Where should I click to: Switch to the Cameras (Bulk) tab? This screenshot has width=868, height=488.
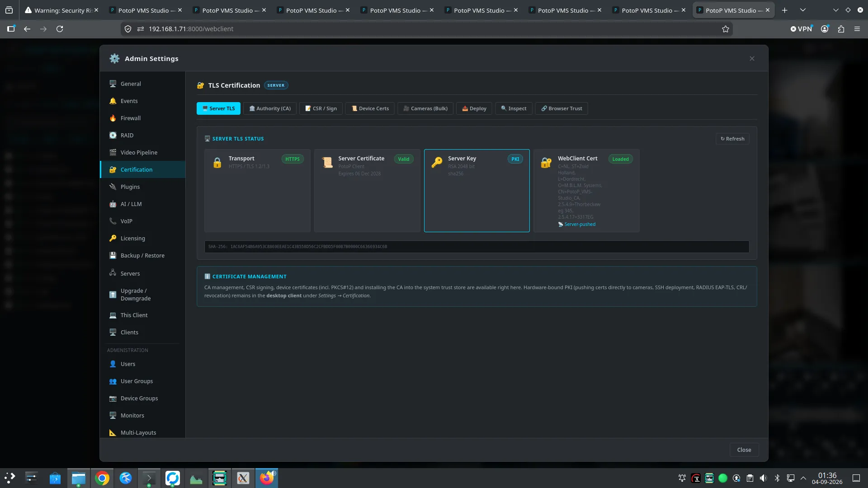[x=425, y=108]
